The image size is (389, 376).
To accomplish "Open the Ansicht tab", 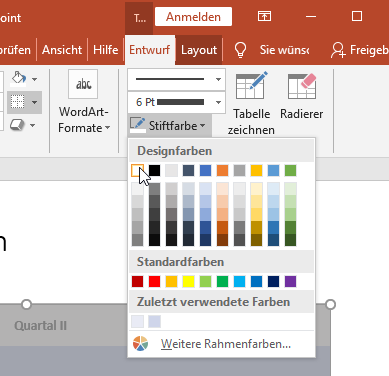I will pos(62,50).
